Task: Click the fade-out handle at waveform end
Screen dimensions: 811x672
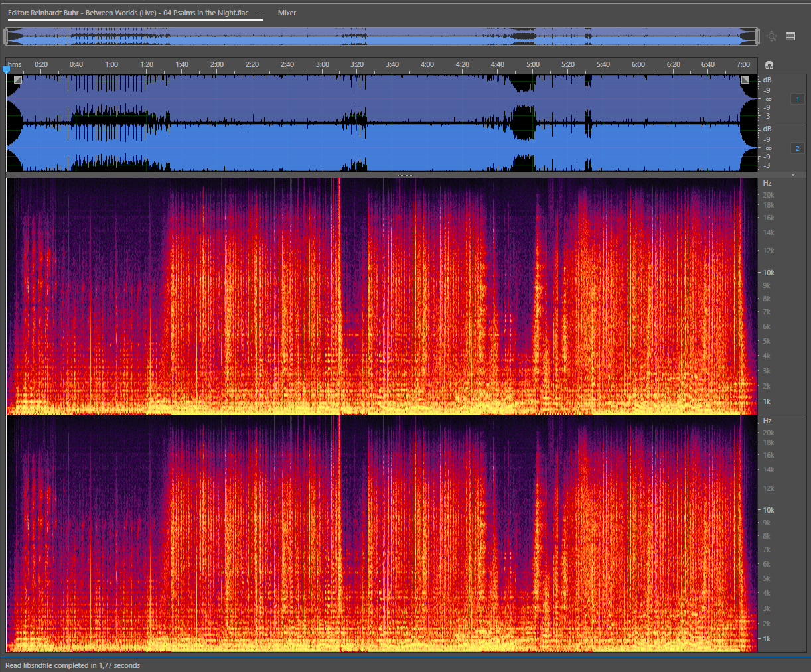Action: click(x=745, y=80)
